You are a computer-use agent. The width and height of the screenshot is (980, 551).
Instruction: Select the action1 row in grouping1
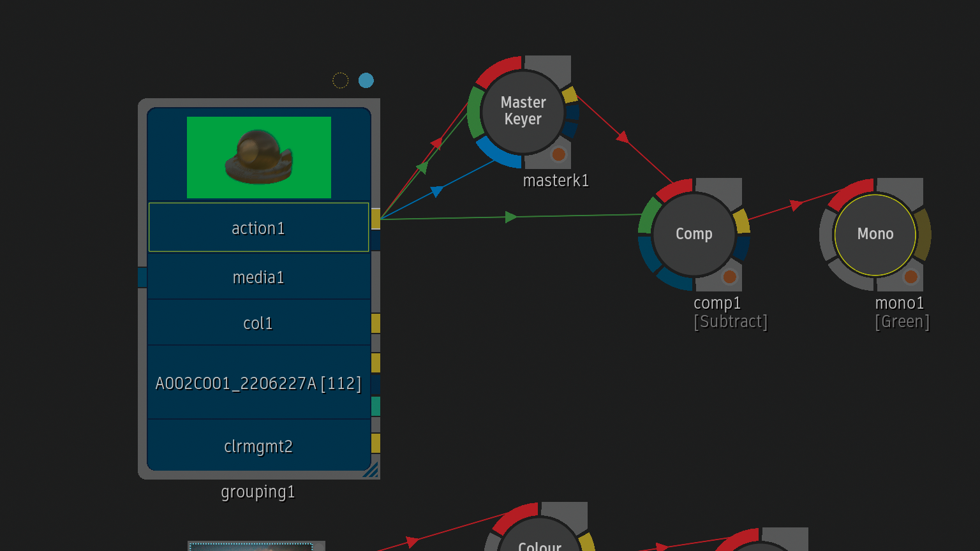tap(259, 228)
